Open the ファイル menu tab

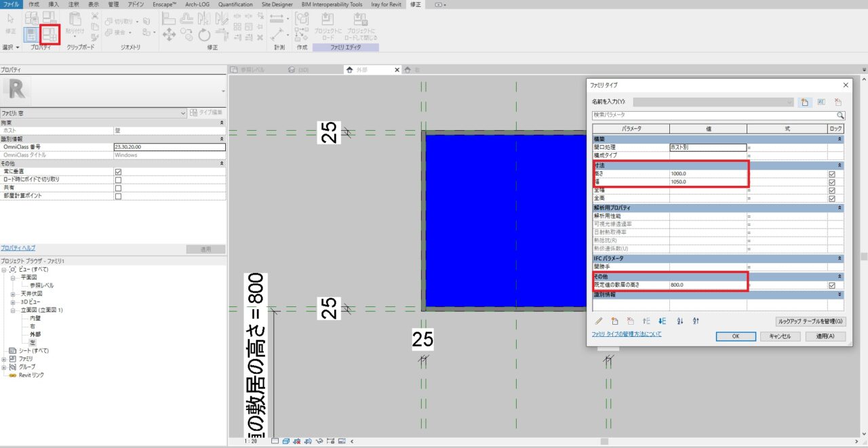coord(12,4)
